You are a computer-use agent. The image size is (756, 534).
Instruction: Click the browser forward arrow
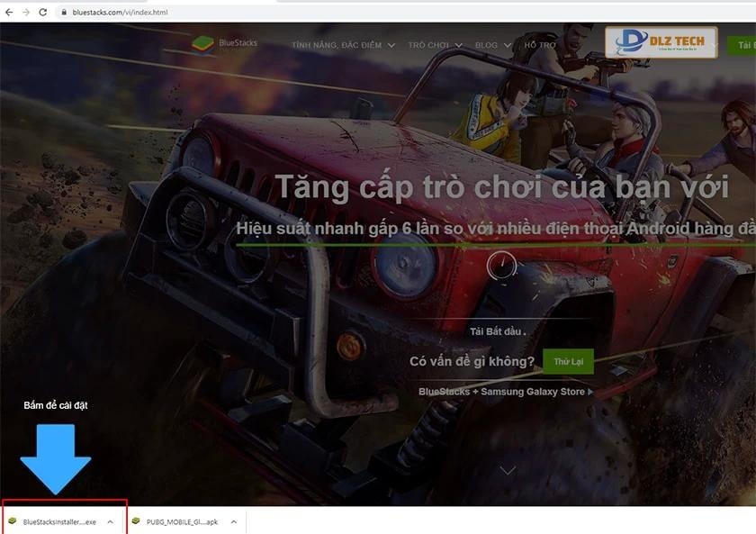pos(25,12)
